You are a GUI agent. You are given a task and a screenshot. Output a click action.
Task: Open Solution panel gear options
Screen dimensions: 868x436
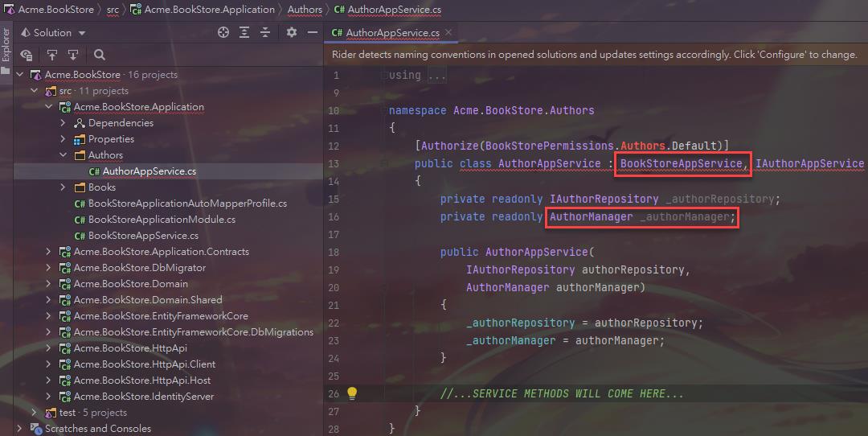(x=292, y=32)
